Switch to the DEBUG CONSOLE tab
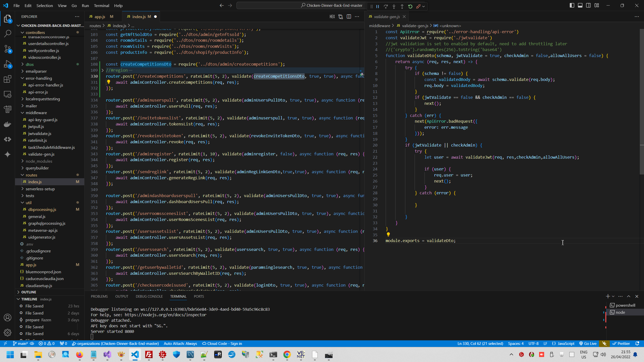 (x=149, y=296)
